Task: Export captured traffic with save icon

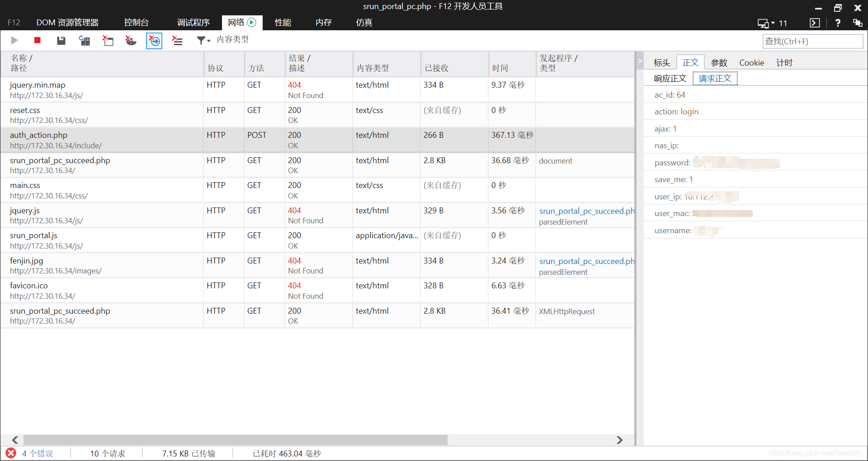Action: [x=61, y=41]
